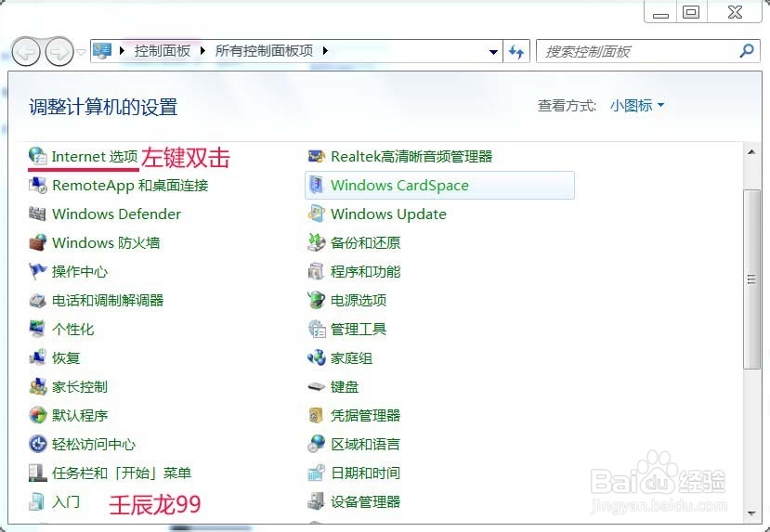Open 设备管理器 text link

point(365,501)
